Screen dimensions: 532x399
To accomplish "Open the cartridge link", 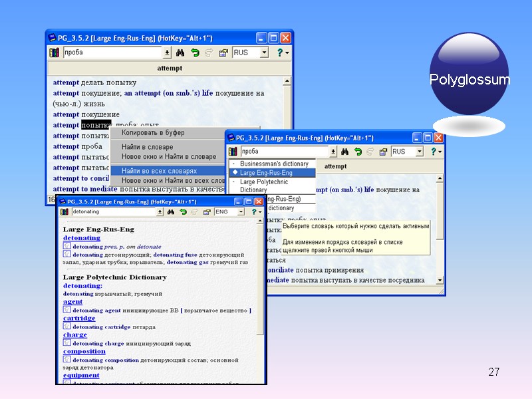I will [79, 319].
